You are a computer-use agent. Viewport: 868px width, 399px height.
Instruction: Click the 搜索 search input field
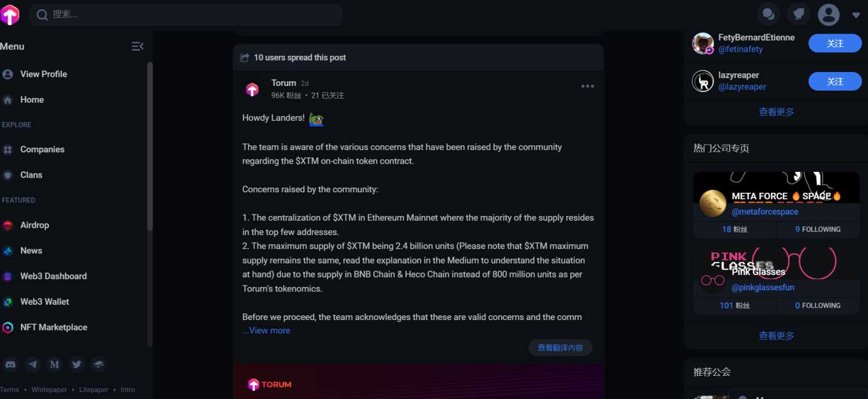click(x=186, y=14)
